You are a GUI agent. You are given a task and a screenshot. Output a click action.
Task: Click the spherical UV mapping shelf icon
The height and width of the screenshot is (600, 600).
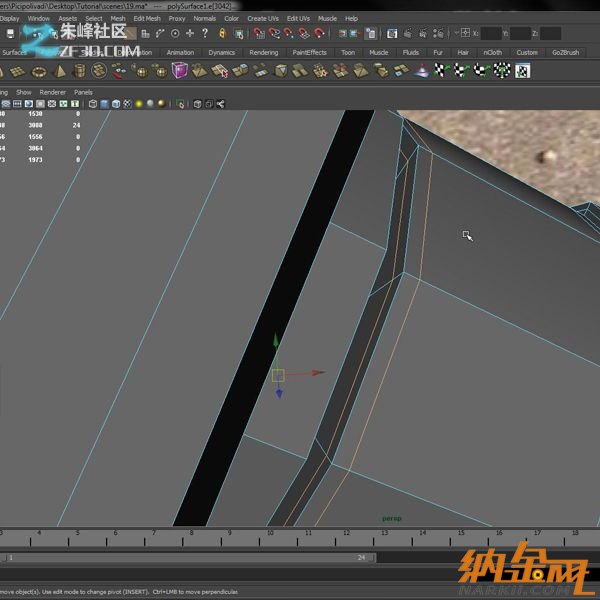(481, 70)
